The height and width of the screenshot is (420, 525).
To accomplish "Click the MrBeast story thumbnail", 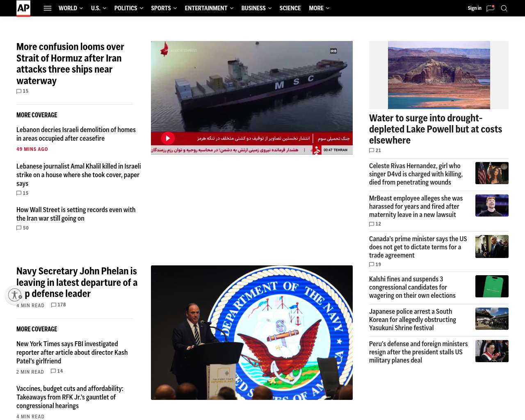I will 492,205.
